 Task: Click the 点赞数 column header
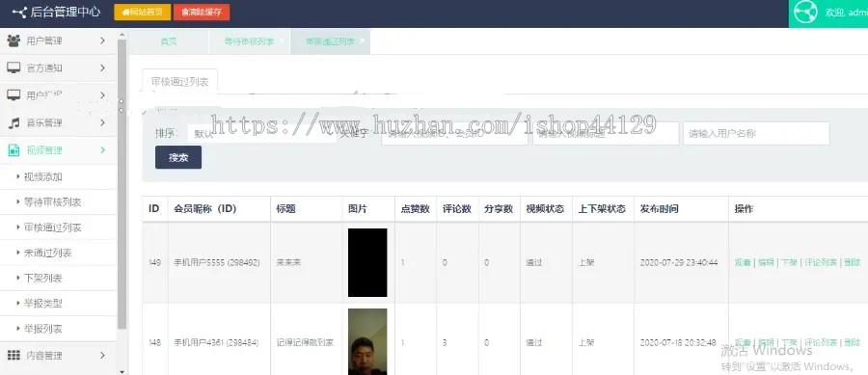click(x=415, y=209)
